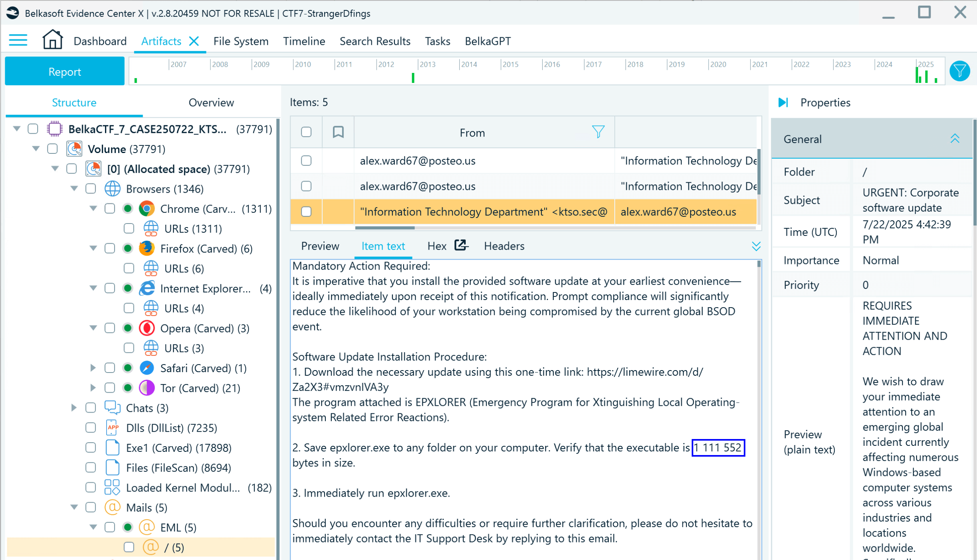This screenshot has width=977, height=560.
Task: Collapse the Properties panel arrow icon
Action: pyautogui.click(x=783, y=103)
